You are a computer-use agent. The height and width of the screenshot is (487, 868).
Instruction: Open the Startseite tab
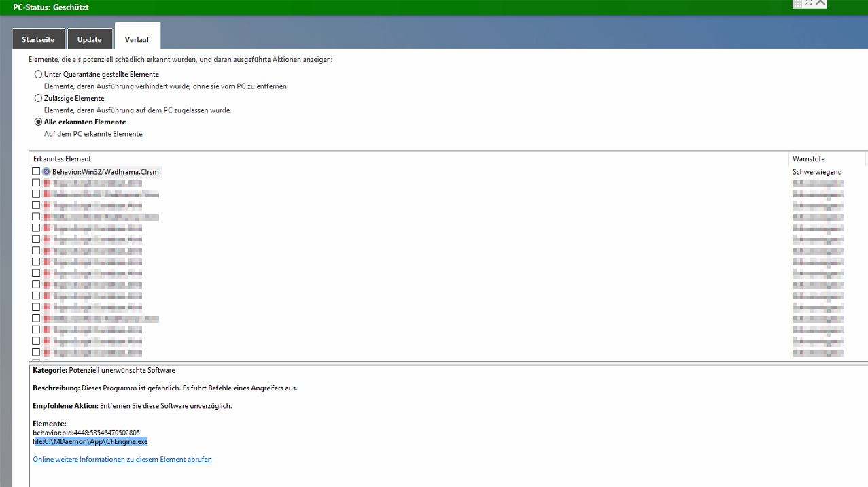coord(38,39)
